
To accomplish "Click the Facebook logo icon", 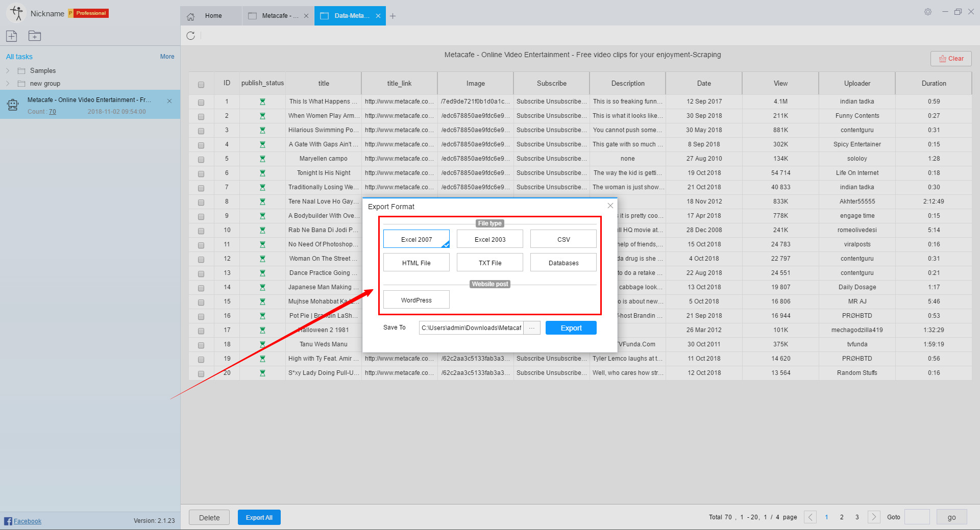I will click(8, 521).
